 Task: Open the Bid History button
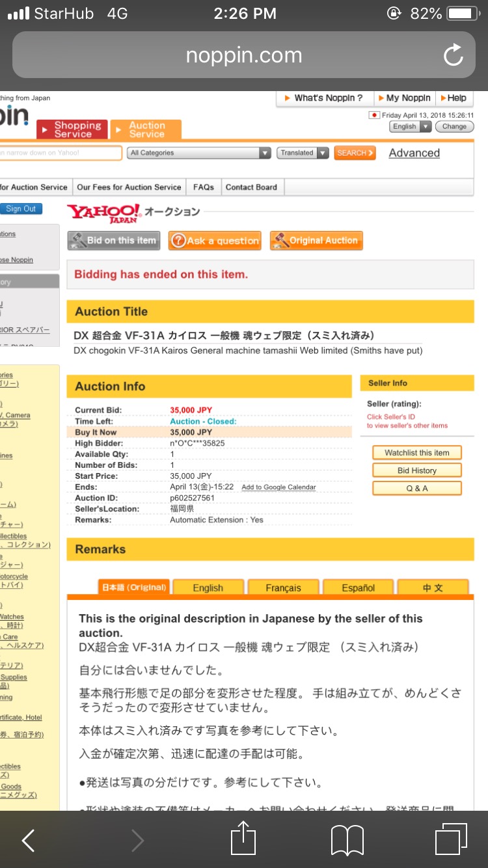click(417, 470)
